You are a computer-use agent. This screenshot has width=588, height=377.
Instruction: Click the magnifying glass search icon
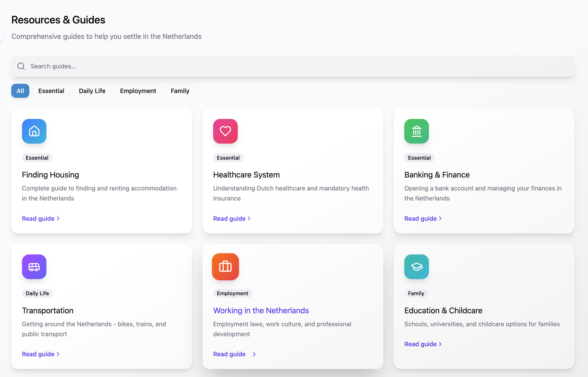21,66
